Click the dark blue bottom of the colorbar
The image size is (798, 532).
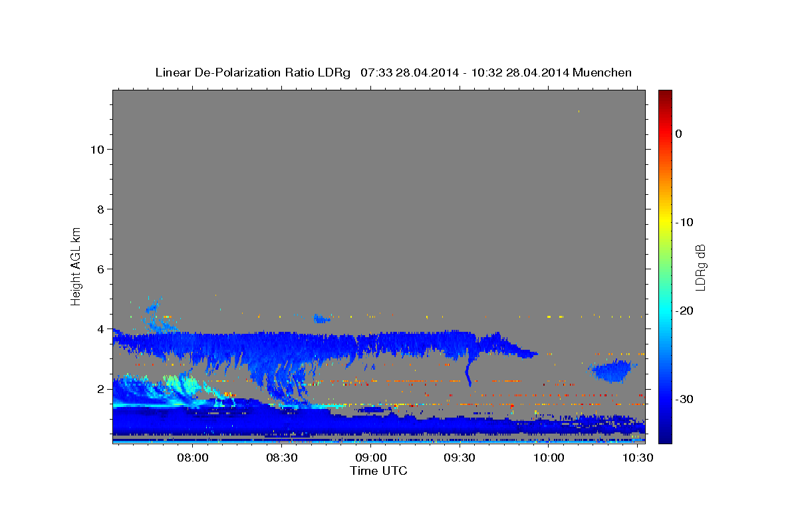(x=665, y=436)
